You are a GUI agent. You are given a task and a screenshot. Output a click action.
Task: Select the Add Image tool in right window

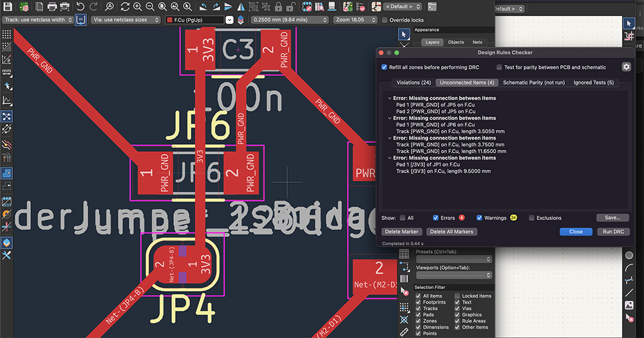tap(629, 305)
